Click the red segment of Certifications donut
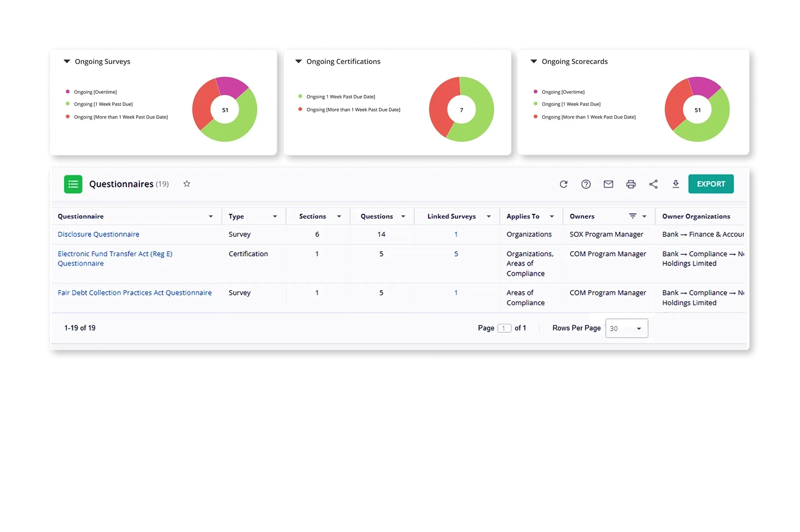Screen dimensions: 800x532 point(438,105)
